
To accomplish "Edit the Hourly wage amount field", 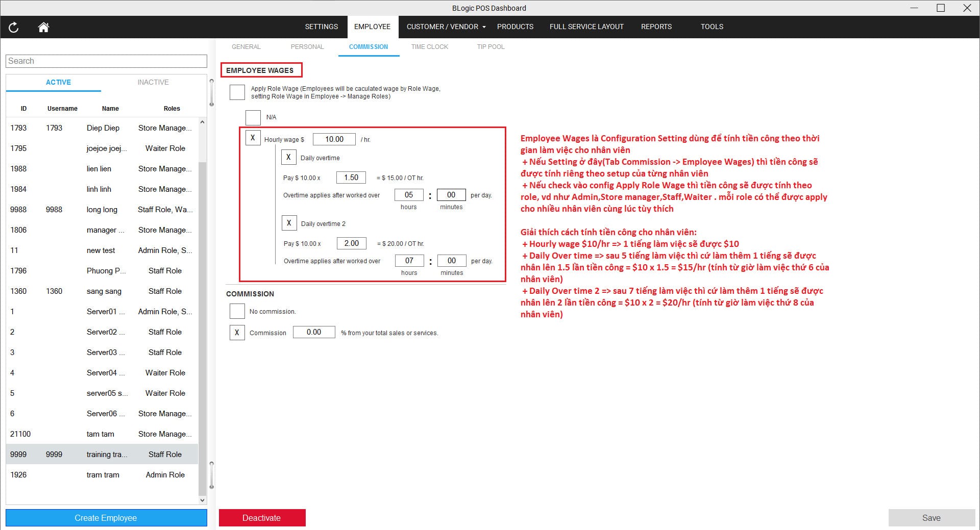I will [334, 139].
